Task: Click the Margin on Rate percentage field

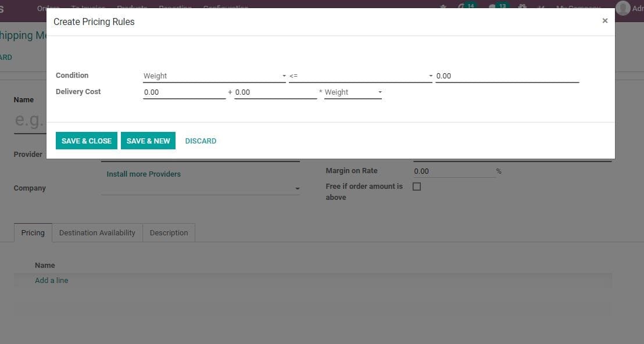Action: [453, 171]
